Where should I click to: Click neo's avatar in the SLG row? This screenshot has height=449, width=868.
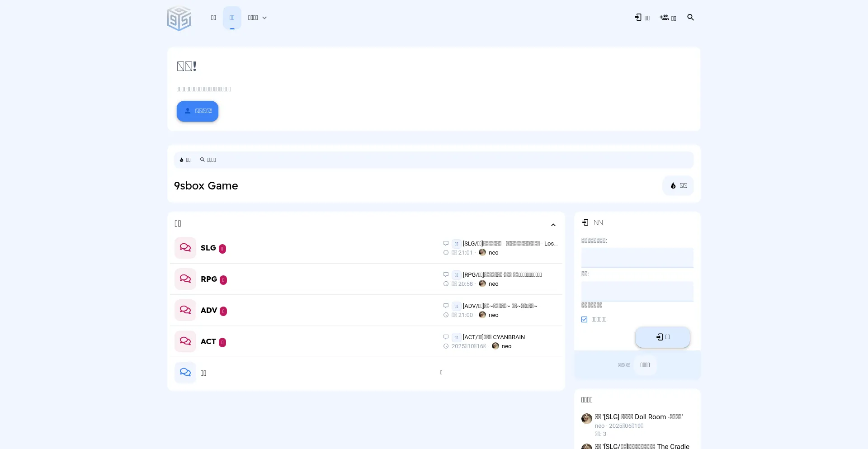(x=482, y=253)
